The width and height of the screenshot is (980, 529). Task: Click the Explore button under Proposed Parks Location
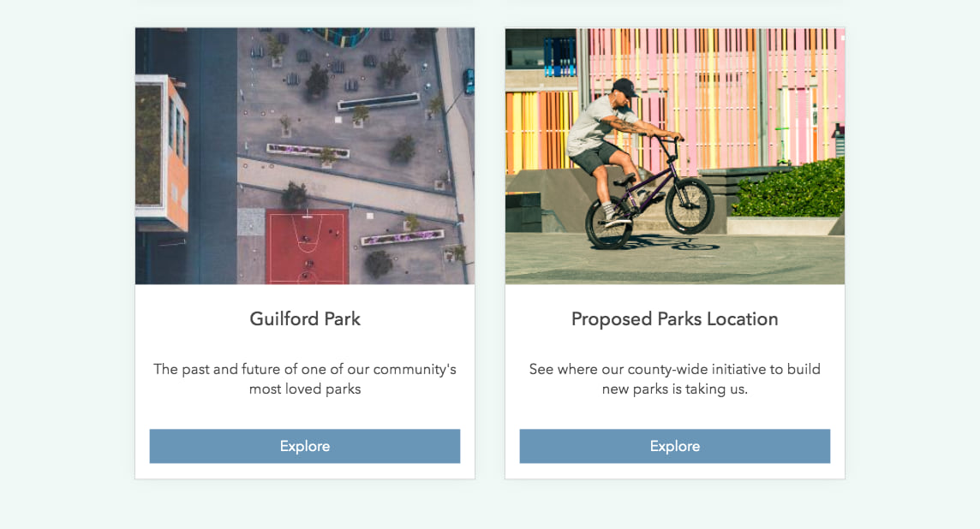click(675, 446)
